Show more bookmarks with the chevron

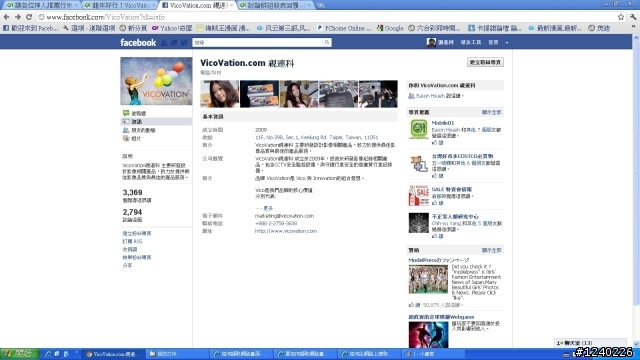tap(633, 27)
